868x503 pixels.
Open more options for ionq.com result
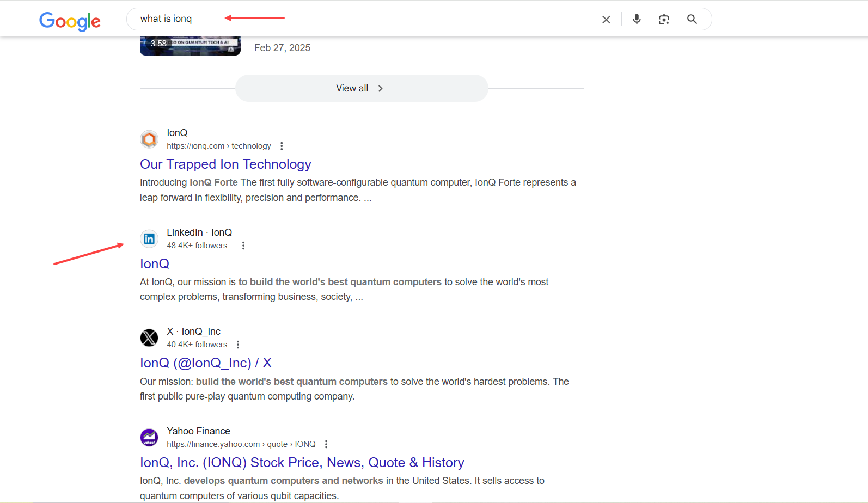click(x=282, y=146)
